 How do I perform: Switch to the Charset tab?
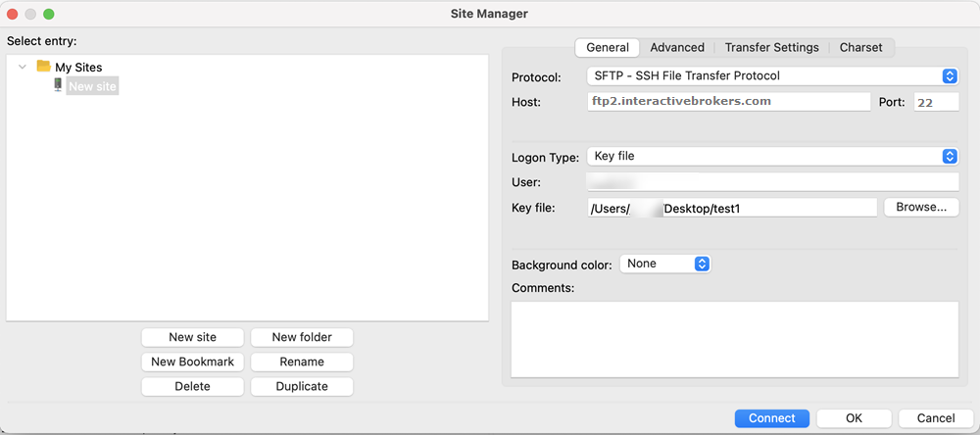[x=860, y=47]
